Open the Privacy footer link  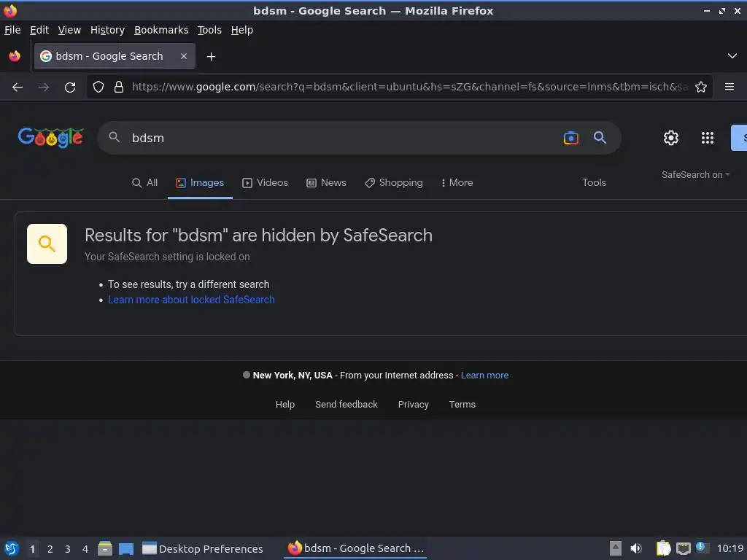[x=413, y=404]
